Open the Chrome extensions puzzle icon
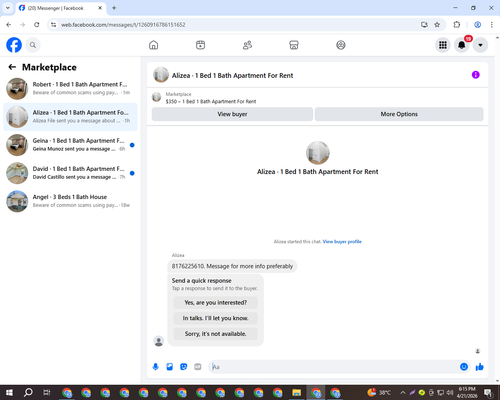The width and height of the screenshot is (500, 400). click(457, 25)
